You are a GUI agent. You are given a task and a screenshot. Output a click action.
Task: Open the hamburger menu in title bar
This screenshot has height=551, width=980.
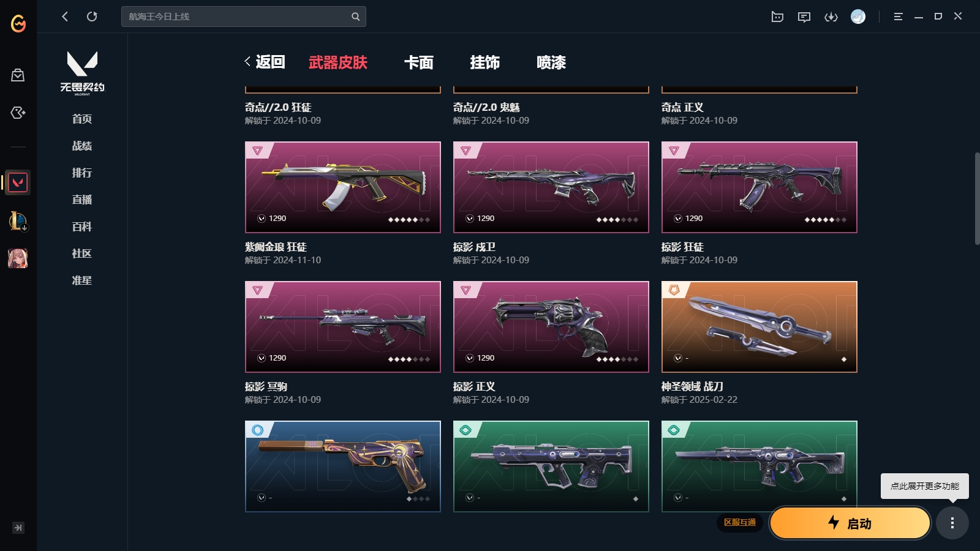point(898,17)
